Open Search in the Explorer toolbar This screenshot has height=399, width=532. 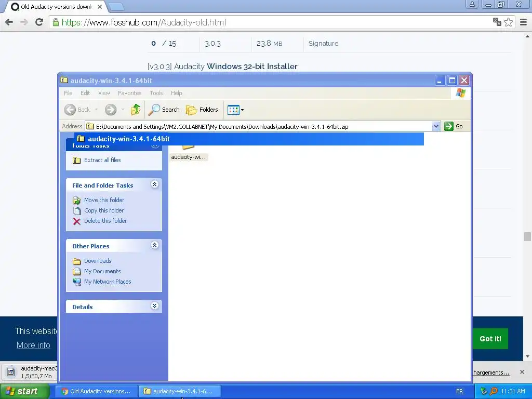coord(164,110)
